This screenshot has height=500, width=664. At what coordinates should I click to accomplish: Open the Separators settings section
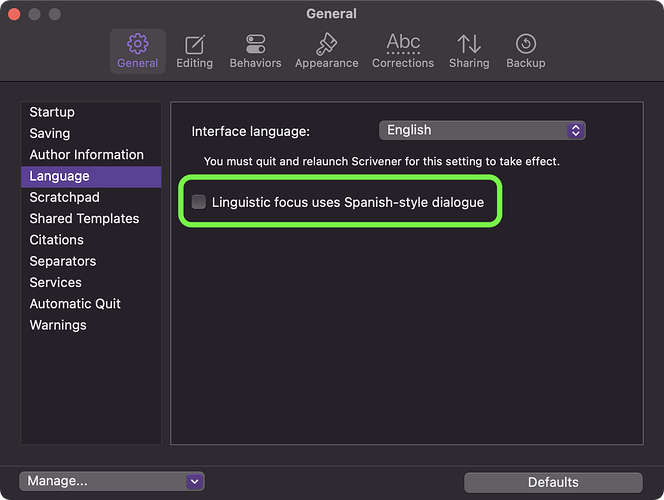coord(63,261)
